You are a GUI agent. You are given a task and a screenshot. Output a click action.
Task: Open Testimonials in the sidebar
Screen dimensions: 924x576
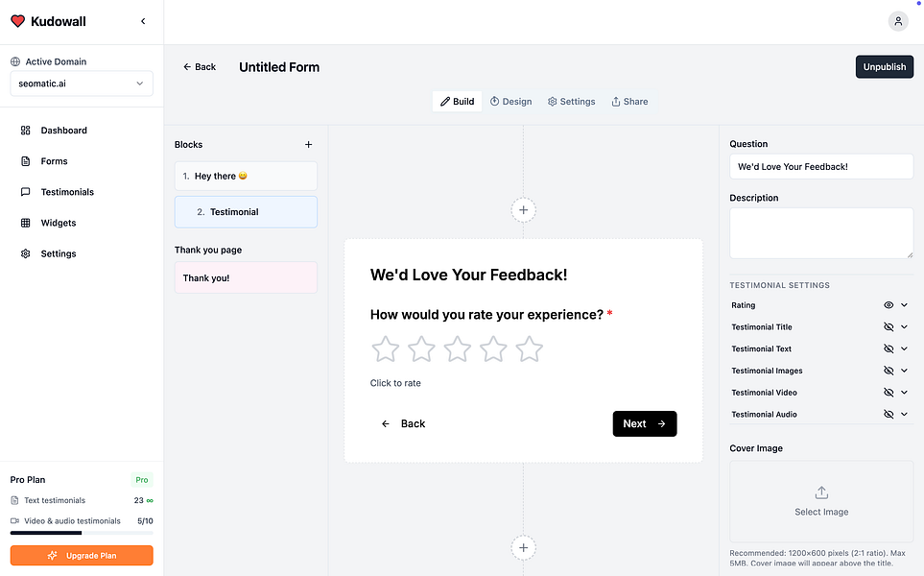click(67, 192)
